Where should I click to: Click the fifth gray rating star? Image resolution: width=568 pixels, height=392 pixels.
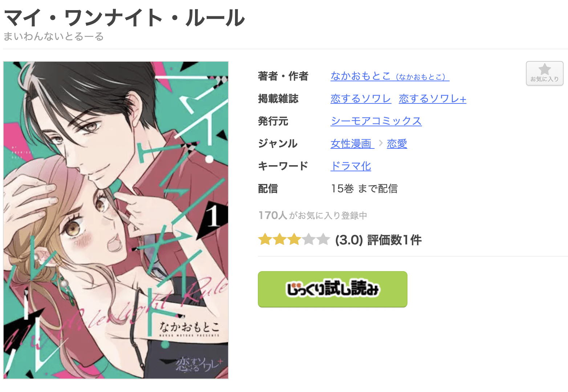(x=323, y=240)
